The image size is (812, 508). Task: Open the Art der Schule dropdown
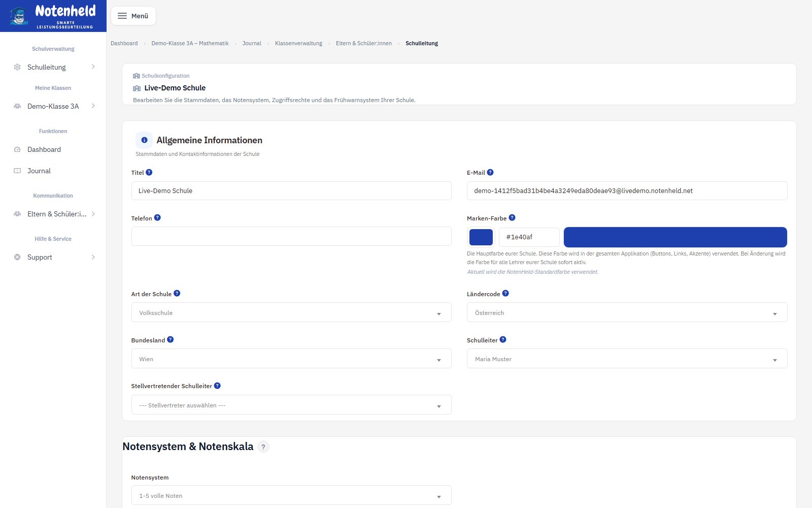[291, 312]
